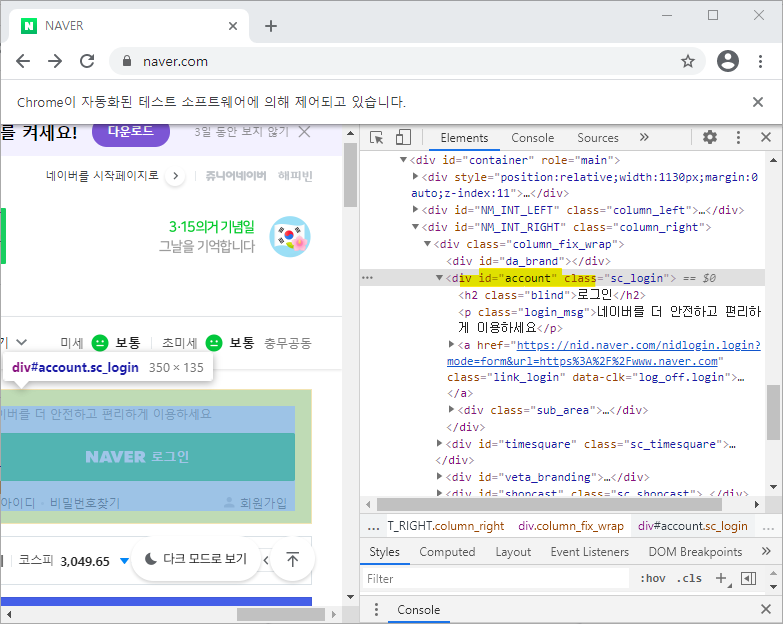The image size is (783, 624).
Task: Open DevTools customize three-dot menu
Action: (x=738, y=137)
